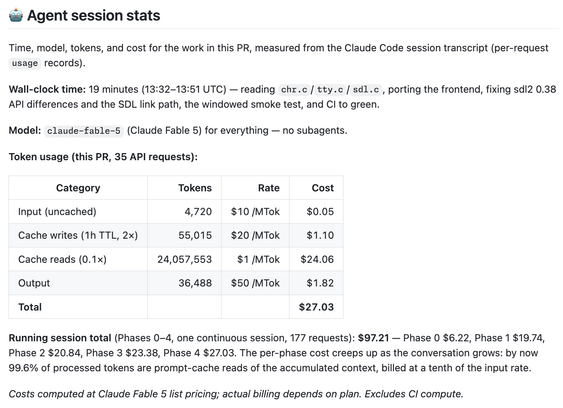Screen dimensions: 563x408
Task: Select the Cache reads token count 24,057,553
Action: [x=184, y=259]
